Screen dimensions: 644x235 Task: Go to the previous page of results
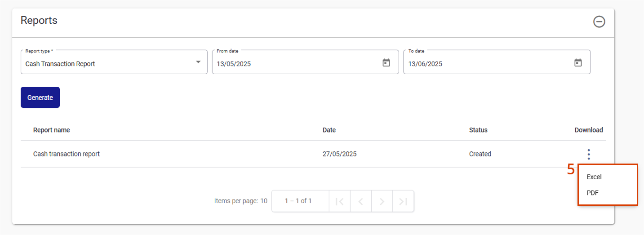(x=361, y=201)
